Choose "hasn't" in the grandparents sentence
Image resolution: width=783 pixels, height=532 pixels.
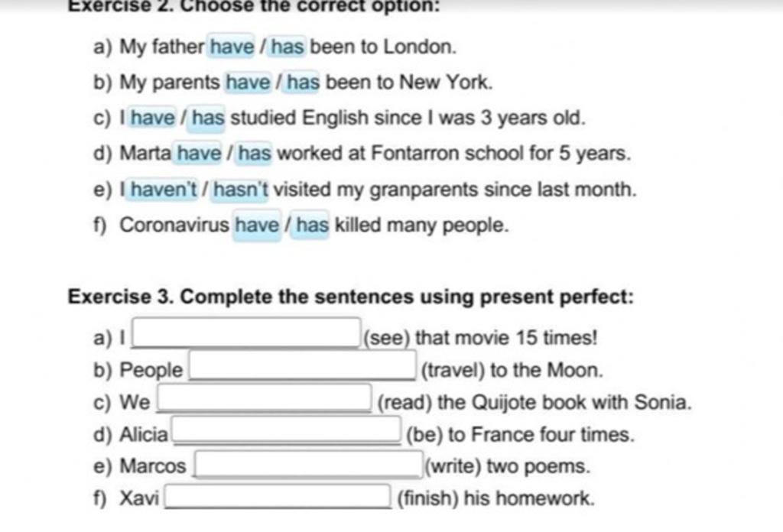[240, 190]
